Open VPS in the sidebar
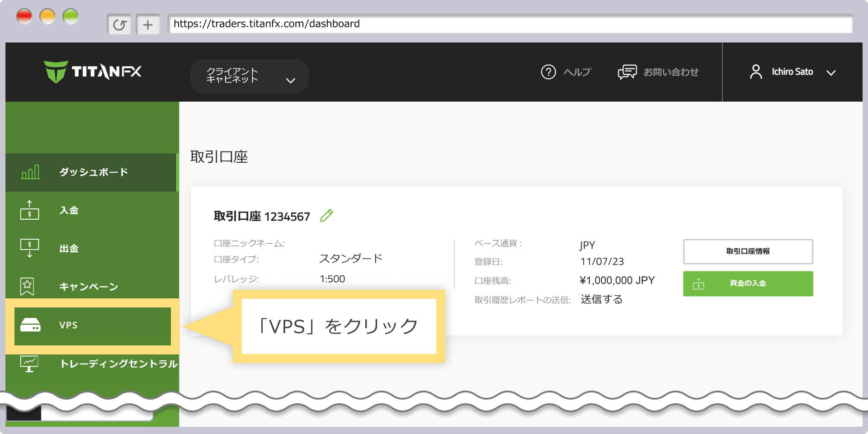This screenshot has width=868, height=434. pos(93,326)
